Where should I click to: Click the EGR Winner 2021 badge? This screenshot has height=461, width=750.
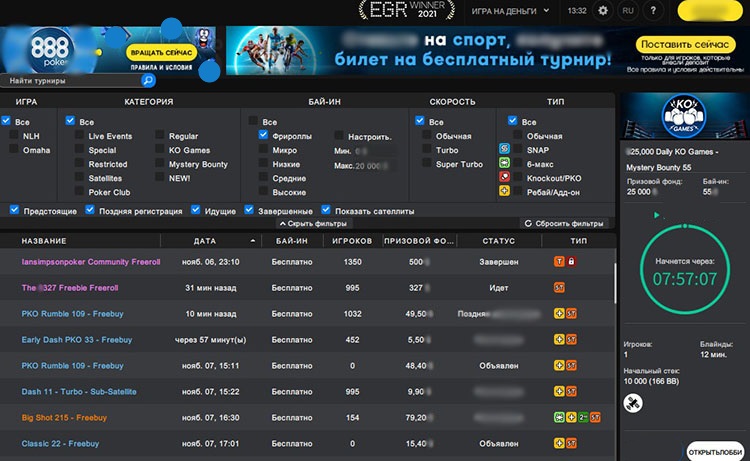tap(407, 10)
